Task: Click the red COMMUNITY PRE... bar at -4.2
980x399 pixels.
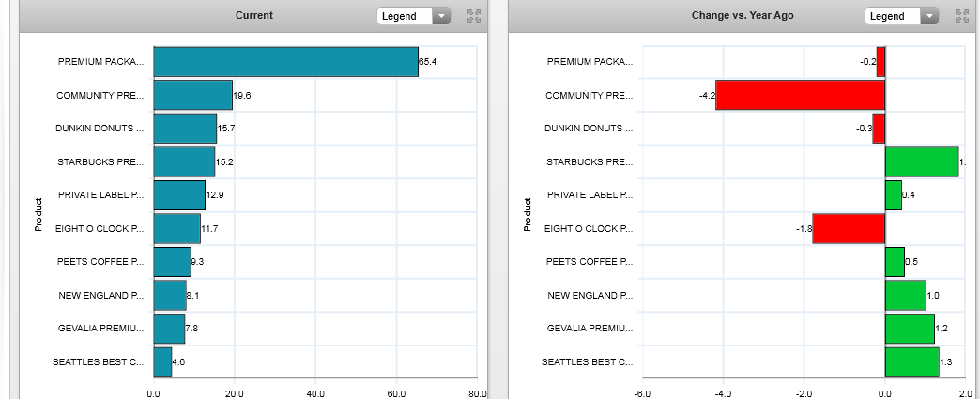Action: [800, 95]
